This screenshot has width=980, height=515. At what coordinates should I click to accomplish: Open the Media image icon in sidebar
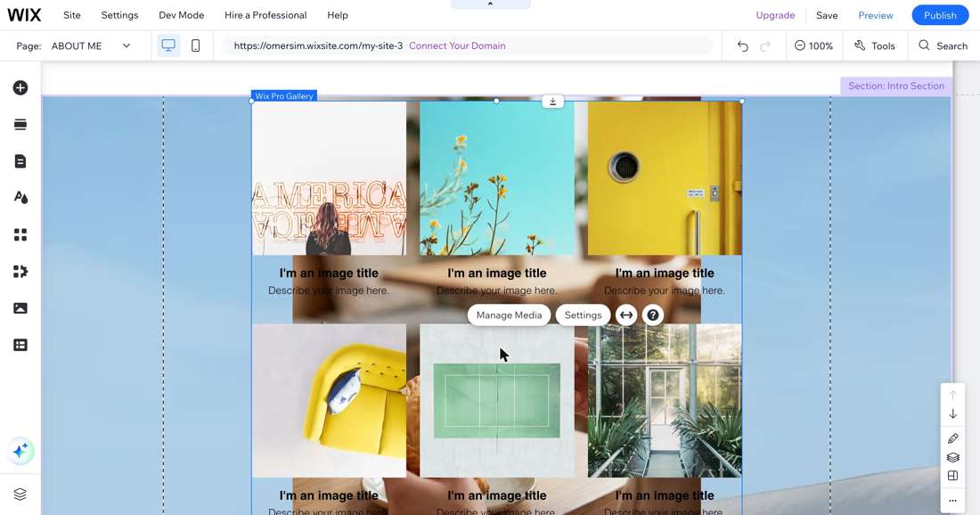coord(20,308)
